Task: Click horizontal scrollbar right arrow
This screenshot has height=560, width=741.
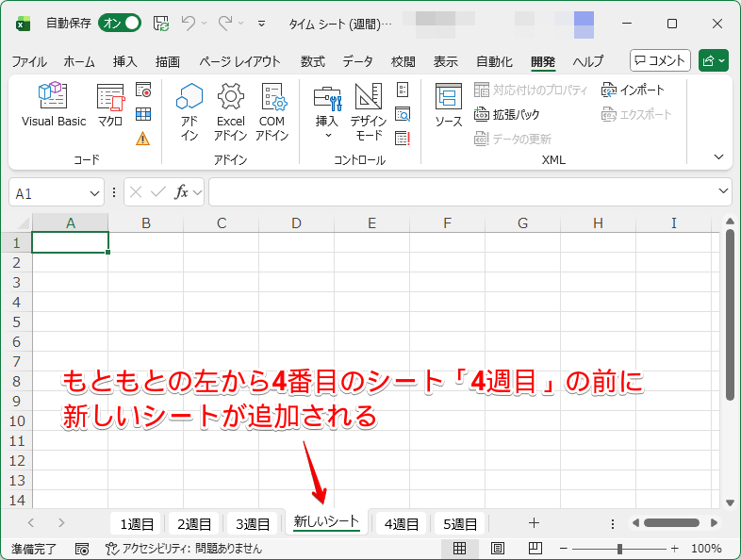Action: (x=714, y=522)
